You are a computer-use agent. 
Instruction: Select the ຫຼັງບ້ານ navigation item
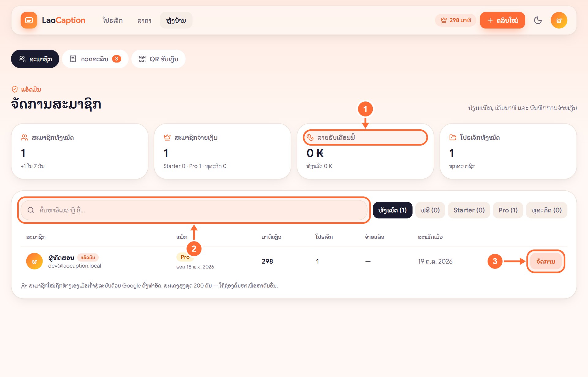176,20
